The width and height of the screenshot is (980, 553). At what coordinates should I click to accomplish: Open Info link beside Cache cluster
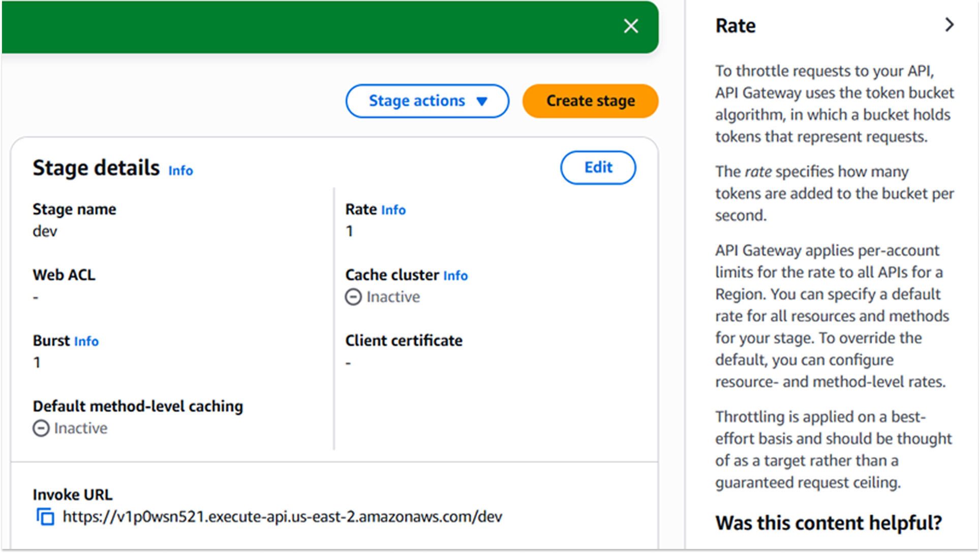coord(455,275)
